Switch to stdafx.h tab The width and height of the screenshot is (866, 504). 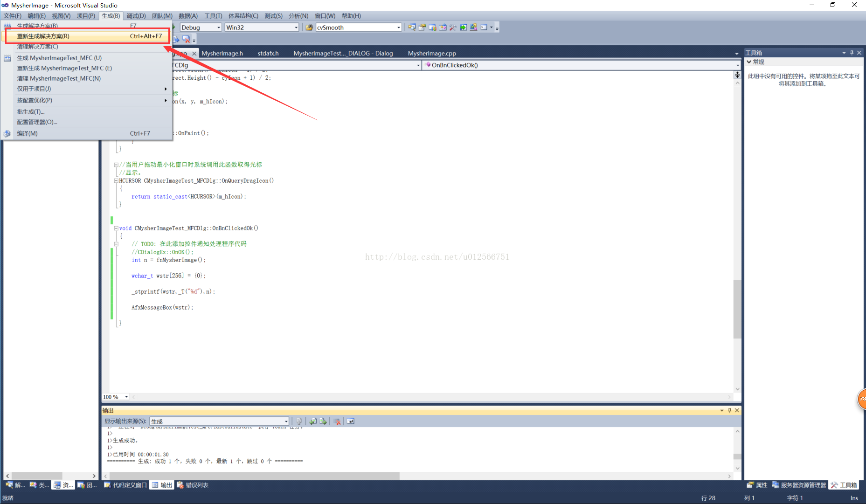pyautogui.click(x=268, y=54)
